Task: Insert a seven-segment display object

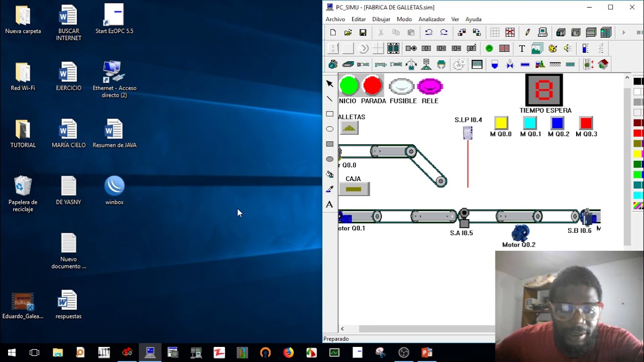Action: [504, 48]
